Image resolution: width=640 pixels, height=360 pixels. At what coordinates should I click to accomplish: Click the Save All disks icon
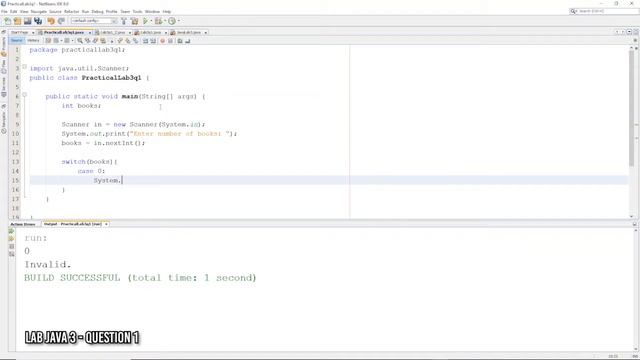(38, 21)
